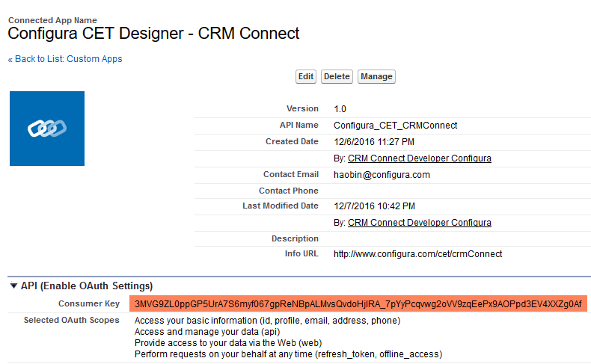Click Created Date value 12/6/2016 11:27 PM

point(374,142)
